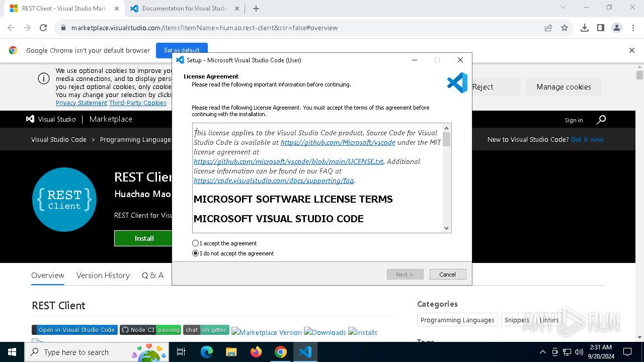Image resolution: width=644 pixels, height=362 pixels.
Task: Open Chrome tab search chevron
Action: point(563,7)
